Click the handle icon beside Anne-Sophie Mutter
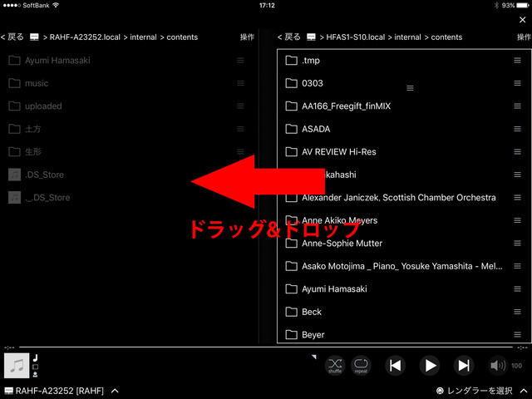 [x=517, y=244]
